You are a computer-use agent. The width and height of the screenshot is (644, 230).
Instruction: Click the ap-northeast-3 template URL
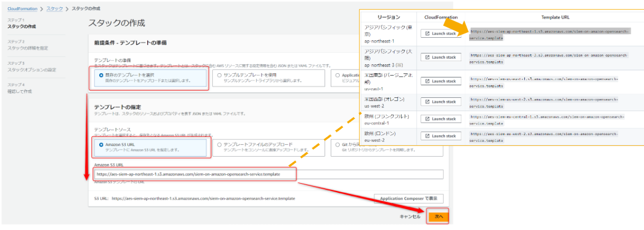(x=549, y=58)
